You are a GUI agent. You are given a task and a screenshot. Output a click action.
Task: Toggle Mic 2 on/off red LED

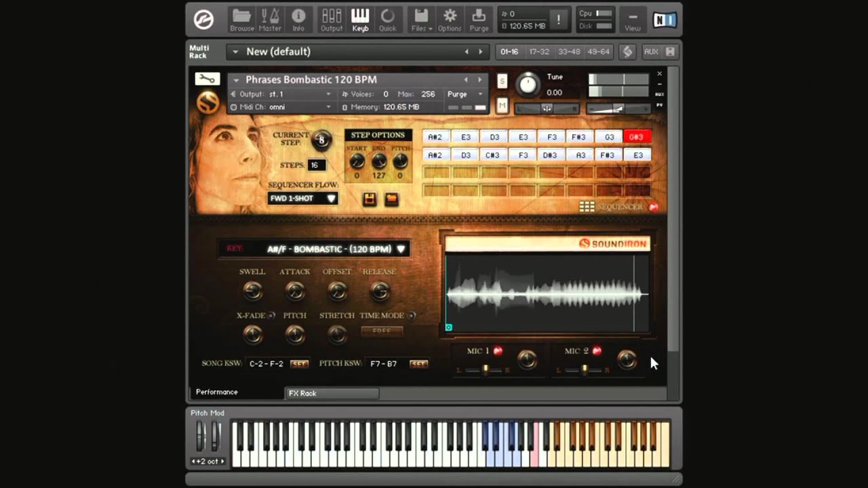pos(597,350)
